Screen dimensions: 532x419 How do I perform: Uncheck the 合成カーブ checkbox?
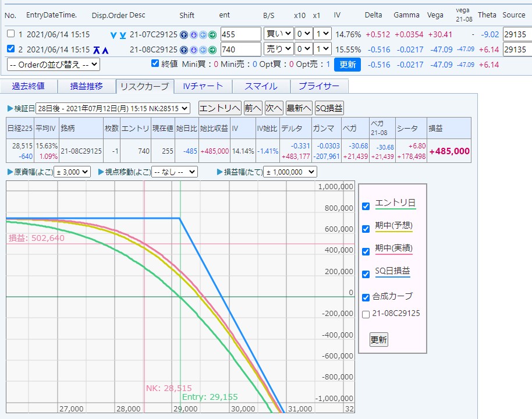(366, 297)
